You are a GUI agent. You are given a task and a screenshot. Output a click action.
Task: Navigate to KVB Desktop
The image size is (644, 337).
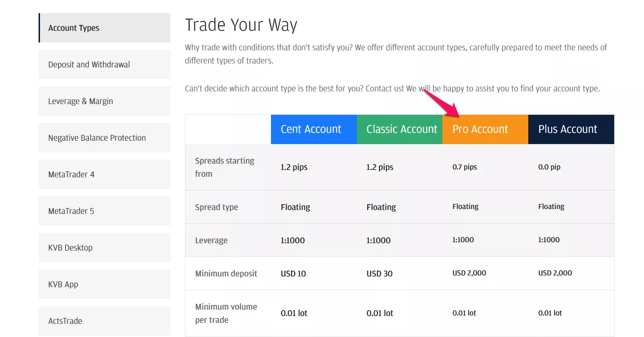(x=104, y=248)
